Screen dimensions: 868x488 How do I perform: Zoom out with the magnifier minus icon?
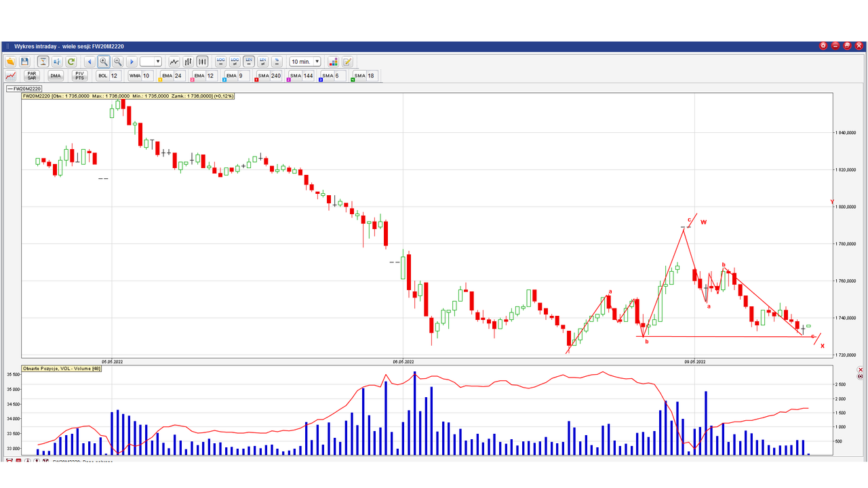pyautogui.click(x=117, y=62)
